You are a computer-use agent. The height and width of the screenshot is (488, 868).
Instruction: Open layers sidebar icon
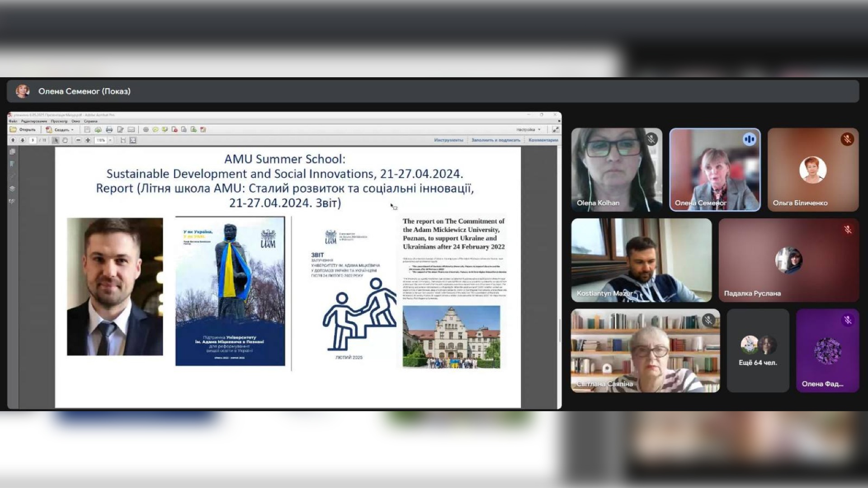point(12,188)
